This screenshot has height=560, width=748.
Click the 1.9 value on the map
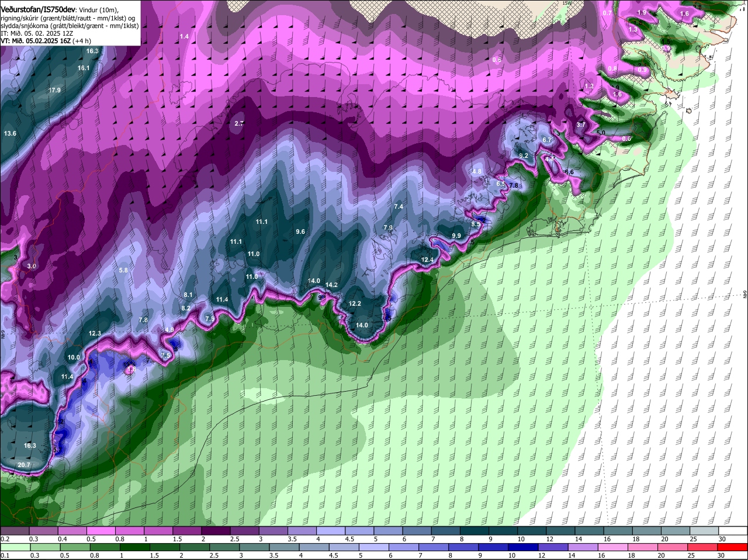(x=642, y=12)
